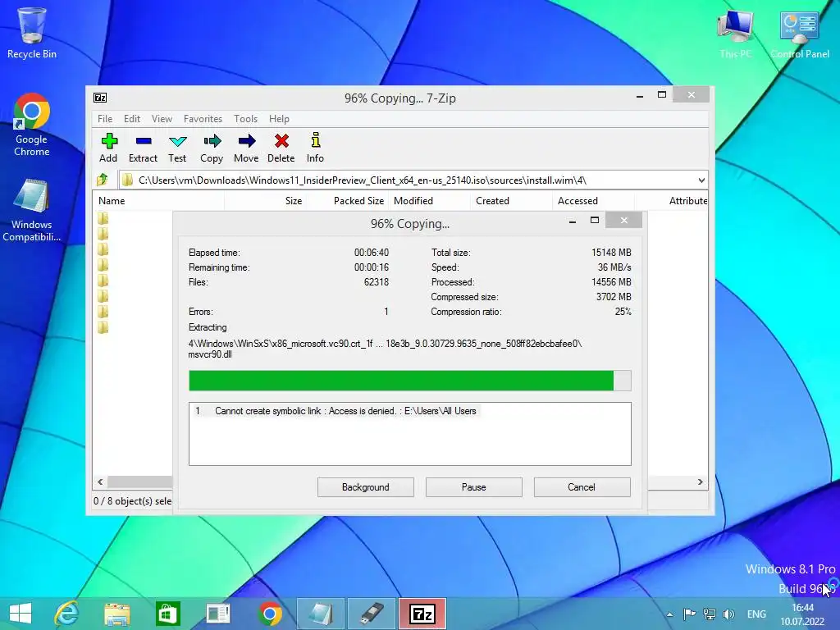Screen dimensions: 840x630
Task: Open Recycle Bin desktop icon
Action: [x=32, y=32]
